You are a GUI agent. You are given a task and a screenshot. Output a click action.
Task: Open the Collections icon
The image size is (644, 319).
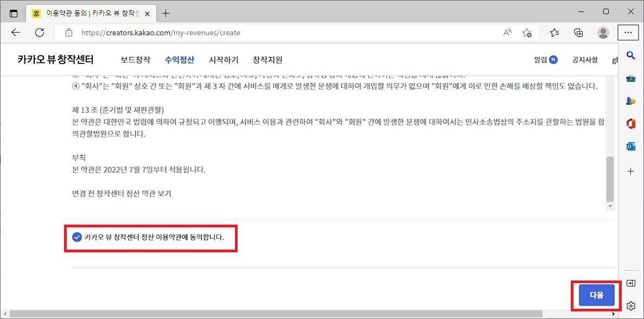(x=578, y=33)
